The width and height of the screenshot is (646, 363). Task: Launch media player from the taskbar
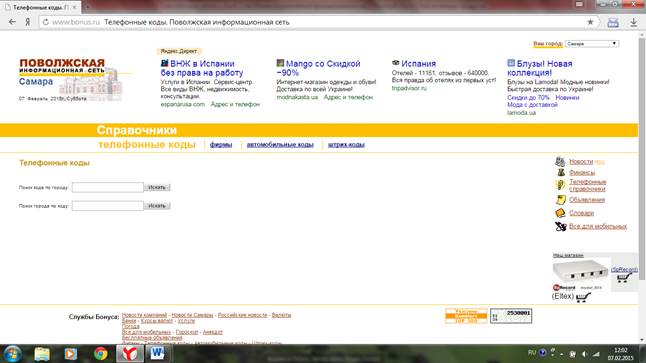click(x=70, y=354)
